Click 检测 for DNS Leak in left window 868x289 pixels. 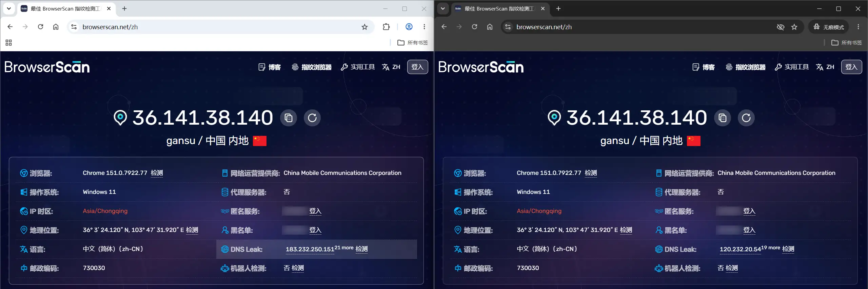coord(362,249)
